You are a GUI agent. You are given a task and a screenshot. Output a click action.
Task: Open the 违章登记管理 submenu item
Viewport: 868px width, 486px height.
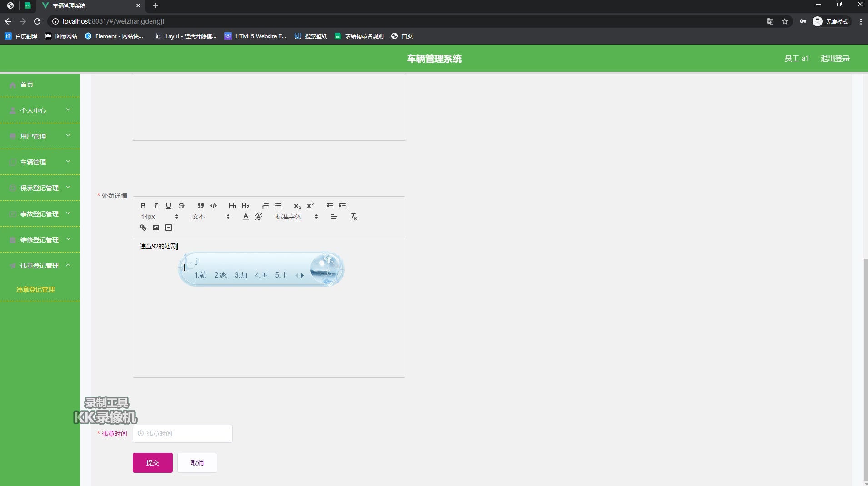coord(35,289)
